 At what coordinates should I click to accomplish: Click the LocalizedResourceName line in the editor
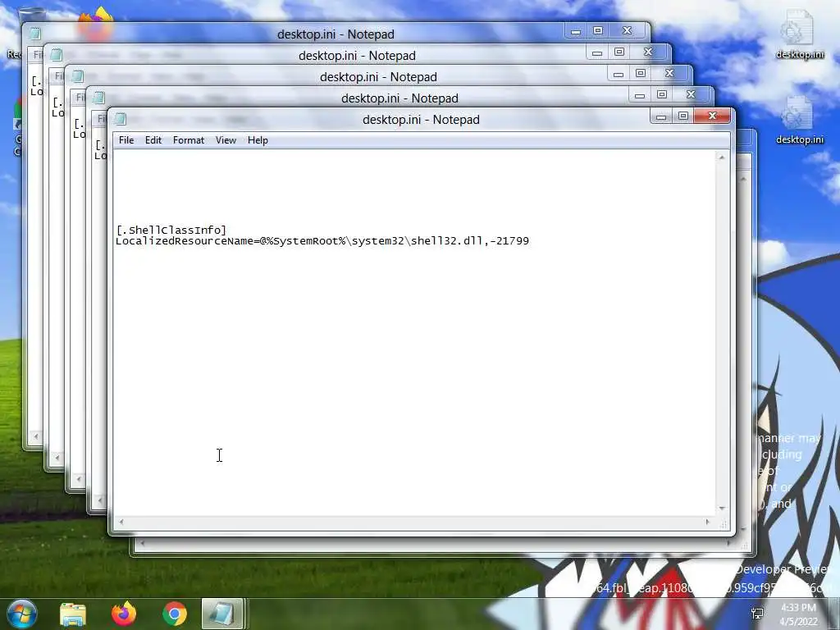pyautogui.click(x=322, y=241)
